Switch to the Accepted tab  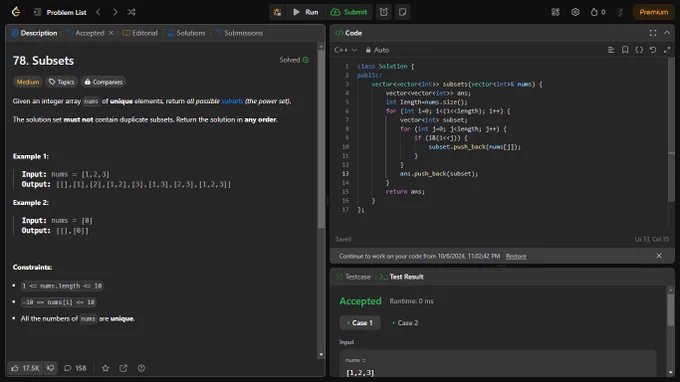[x=85, y=33]
